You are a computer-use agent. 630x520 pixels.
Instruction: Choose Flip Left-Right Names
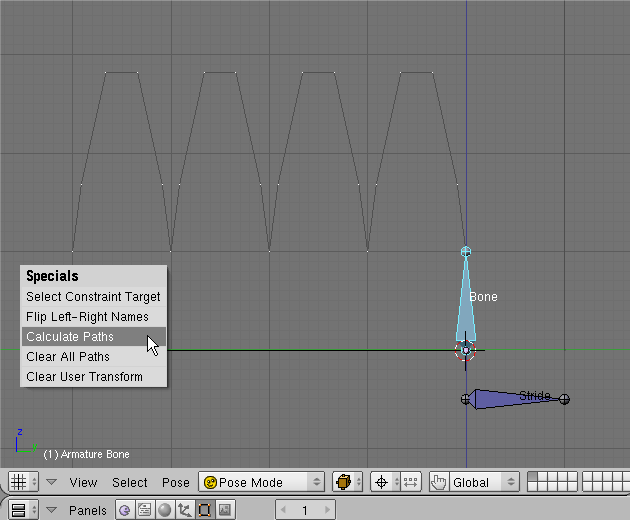[94, 317]
